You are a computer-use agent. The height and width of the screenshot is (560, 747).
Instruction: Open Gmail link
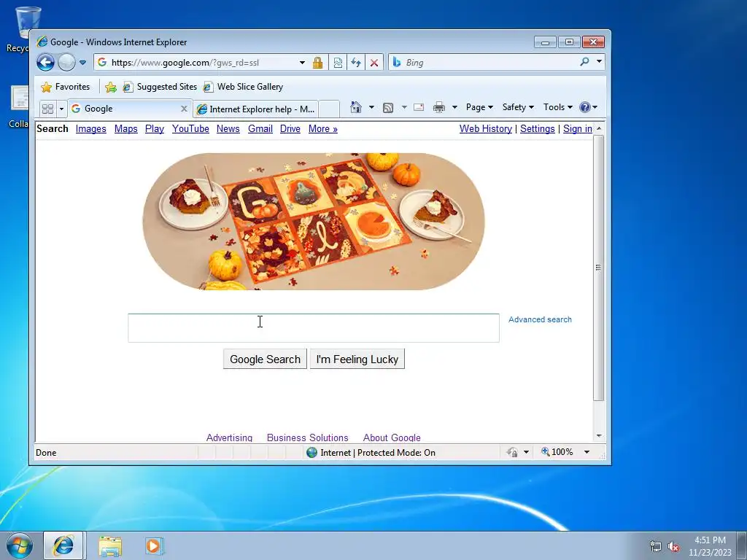pos(260,129)
